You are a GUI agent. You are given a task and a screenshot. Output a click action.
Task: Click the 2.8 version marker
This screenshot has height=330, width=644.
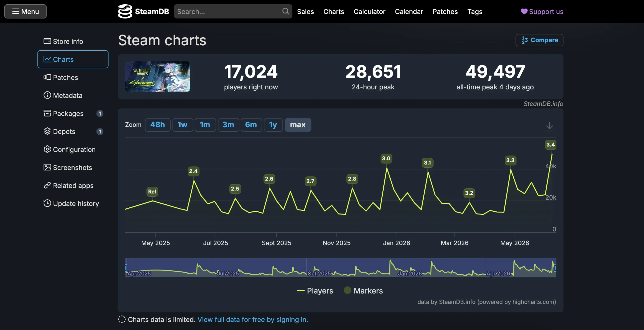click(352, 179)
